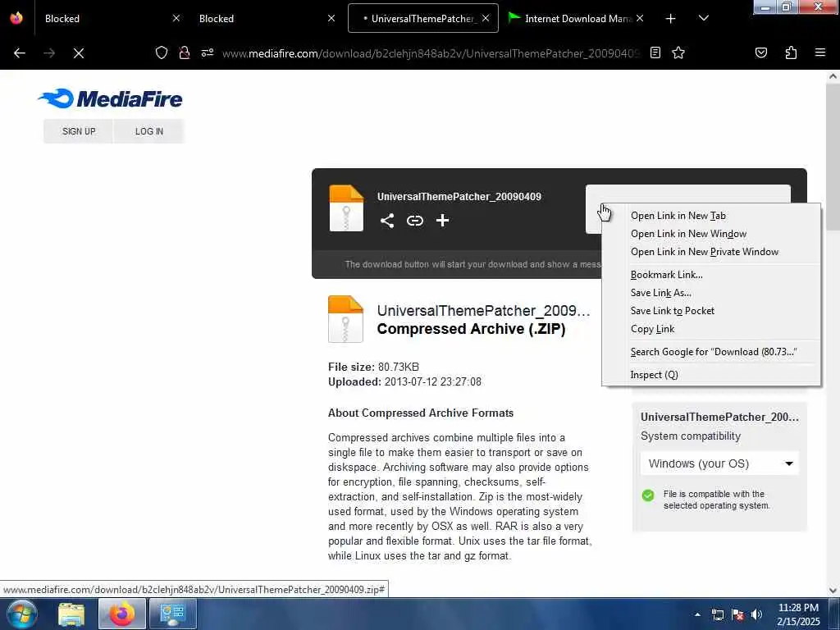
Task: Click the taskbar clock showing 11:28 PM
Action: click(798, 614)
